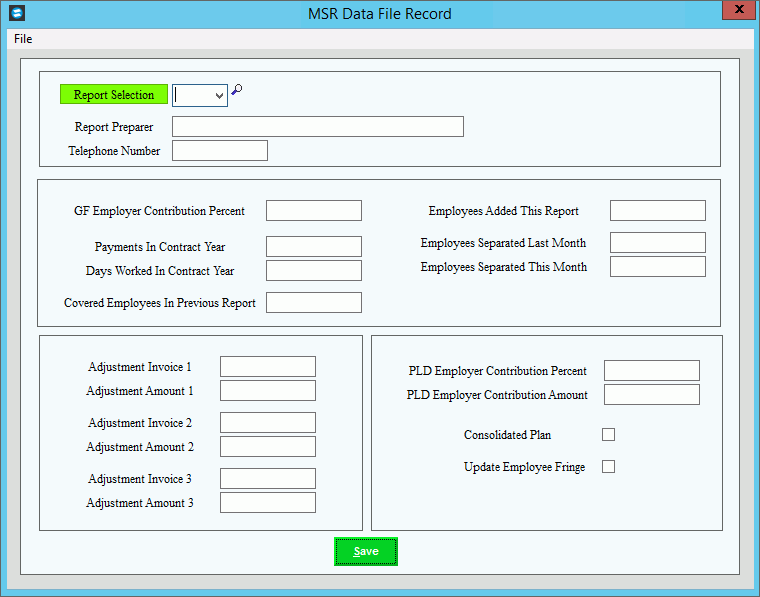Viewport: 760px width, 597px height.
Task: Expand the Report Selection dropdown
Action: pyautogui.click(x=218, y=95)
